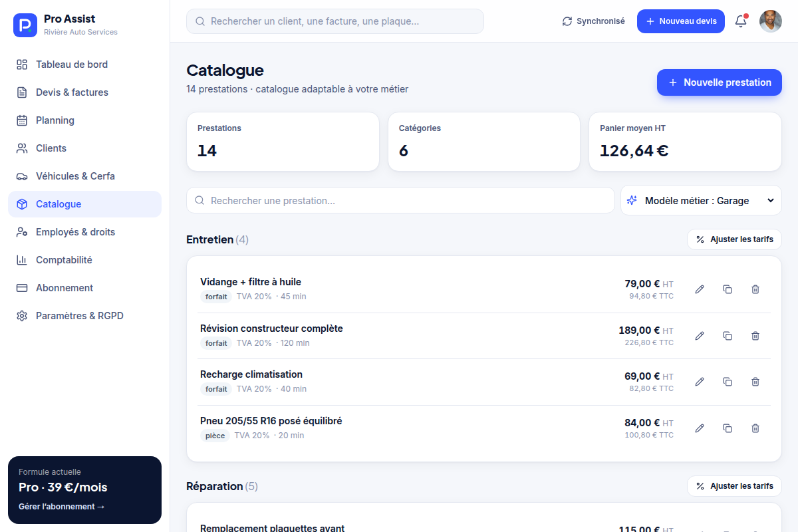This screenshot has width=798, height=532.
Task: Add a Nouvelle prestation
Action: tap(720, 82)
